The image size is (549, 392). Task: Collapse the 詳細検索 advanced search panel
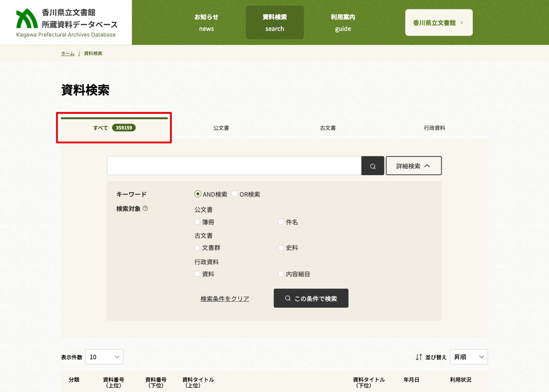coord(414,165)
